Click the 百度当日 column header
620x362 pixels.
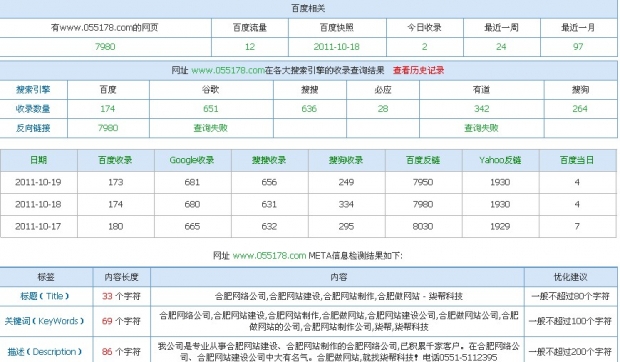click(x=577, y=160)
